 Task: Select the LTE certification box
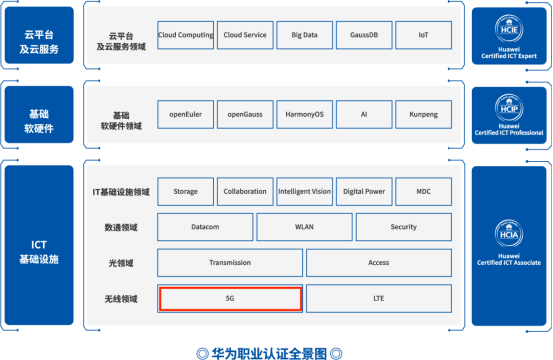coord(379,299)
